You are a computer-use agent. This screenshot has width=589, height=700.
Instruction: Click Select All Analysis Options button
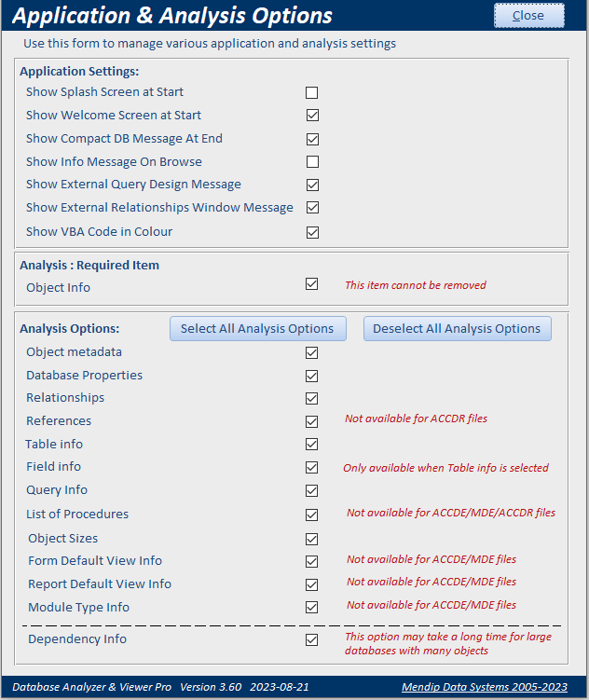point(258,329)
